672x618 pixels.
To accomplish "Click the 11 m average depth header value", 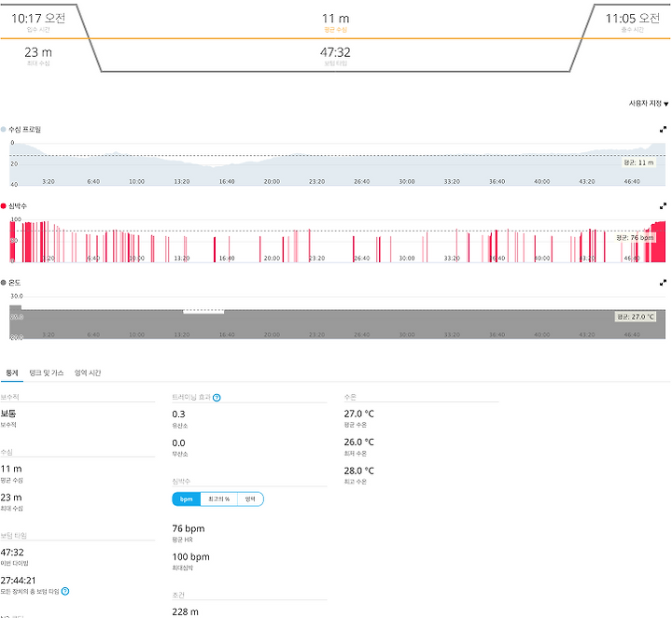I will point(336,19).
